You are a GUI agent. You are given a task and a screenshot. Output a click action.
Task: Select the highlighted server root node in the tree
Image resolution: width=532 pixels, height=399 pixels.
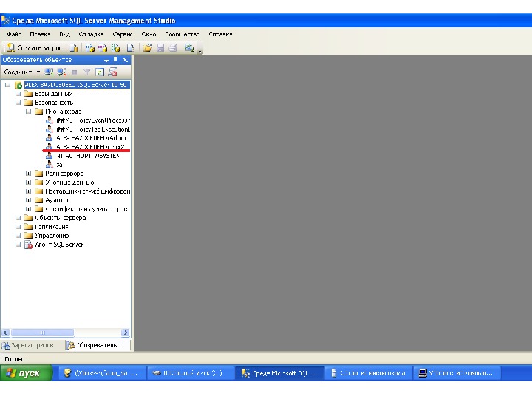click(77, 85)
